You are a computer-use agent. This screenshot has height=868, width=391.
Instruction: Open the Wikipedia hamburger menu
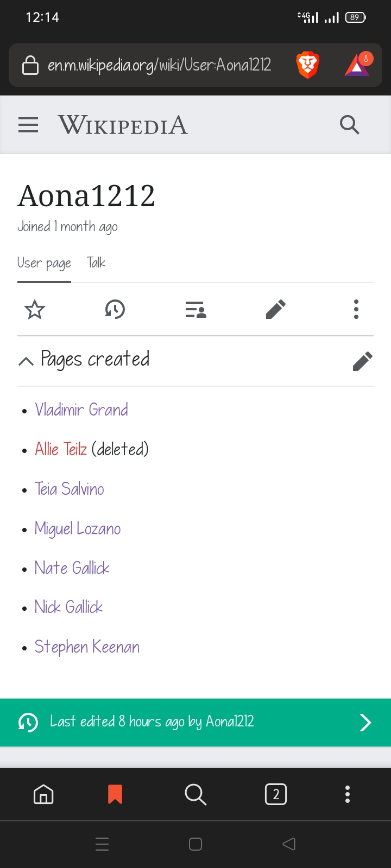point(28,125)
